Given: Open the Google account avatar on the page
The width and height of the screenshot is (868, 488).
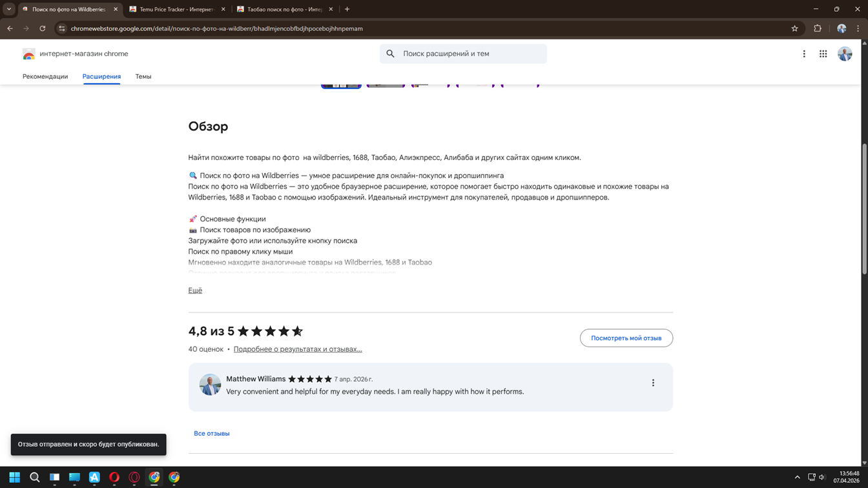Looking at the screenshot, I should [x=845, y=54].
